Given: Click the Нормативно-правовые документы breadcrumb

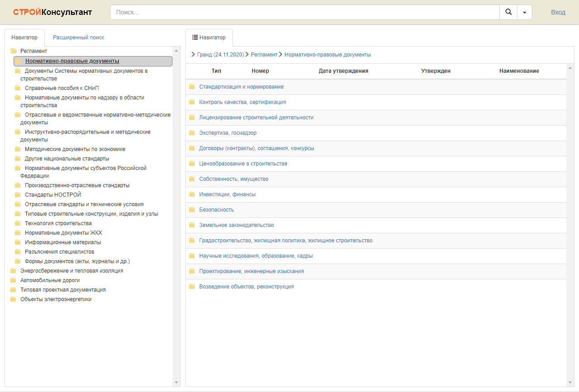Looking at the screenshot, I should (328, 55).
